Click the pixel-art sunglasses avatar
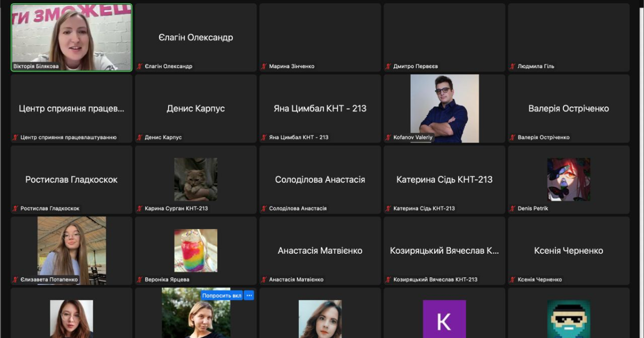The width and height of the screenshot is (644, 338). 568,319
